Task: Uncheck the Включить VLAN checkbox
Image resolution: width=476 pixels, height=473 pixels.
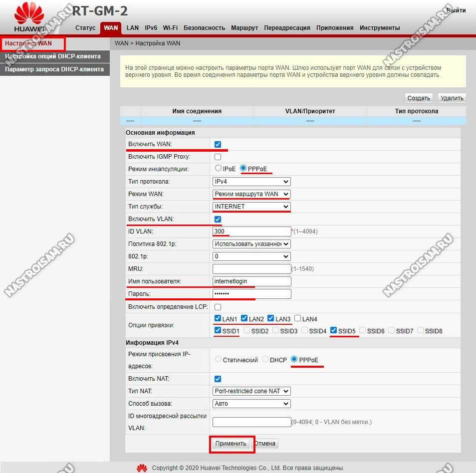Action: click(218, 219)
